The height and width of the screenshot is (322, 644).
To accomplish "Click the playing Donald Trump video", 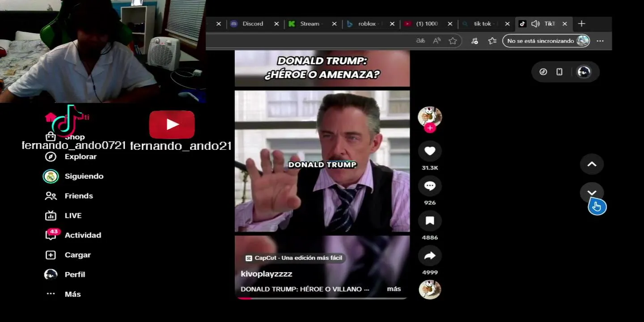I will click(322, 161).
